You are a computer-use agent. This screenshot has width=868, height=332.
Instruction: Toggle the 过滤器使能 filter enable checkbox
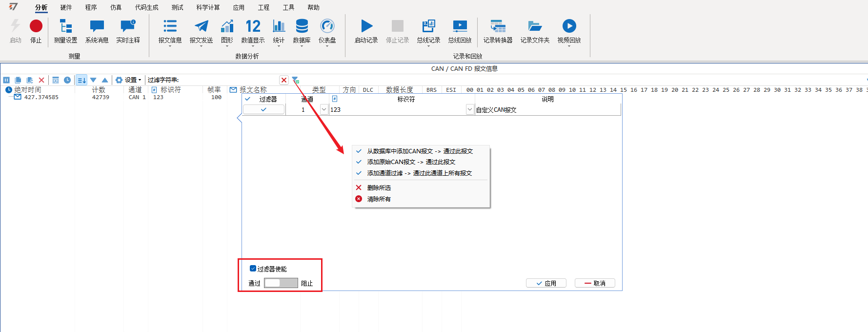(253, 269)
